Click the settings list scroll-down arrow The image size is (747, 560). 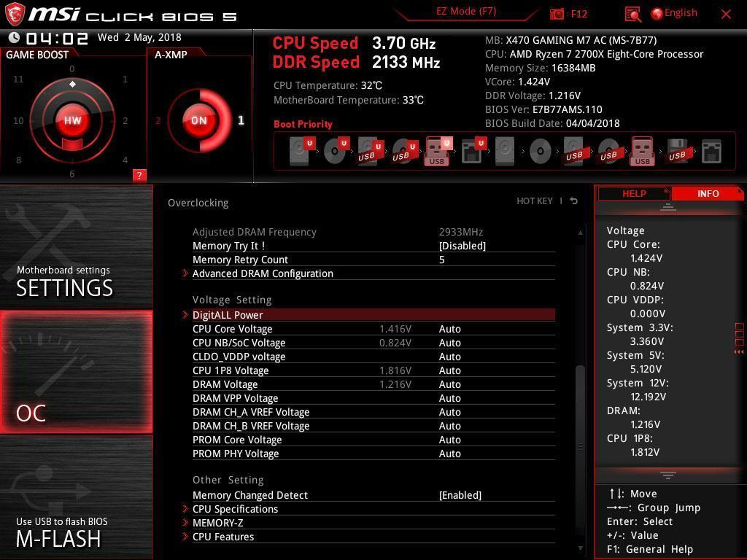pos(580,548)
